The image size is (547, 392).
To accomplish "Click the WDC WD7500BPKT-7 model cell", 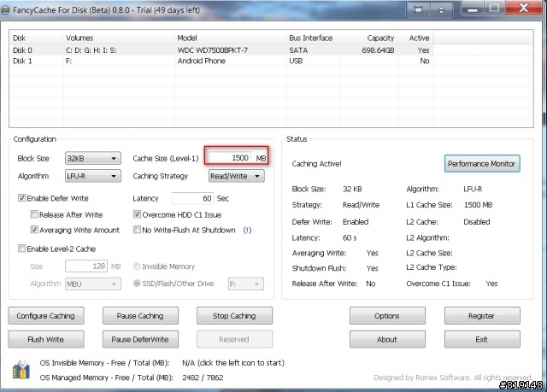I will (213, 50).
